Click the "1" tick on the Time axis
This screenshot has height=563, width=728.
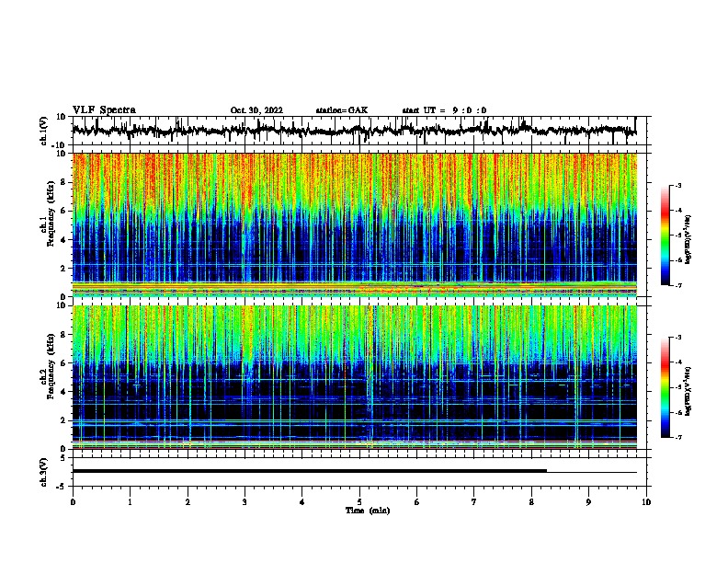click(130, 502)
